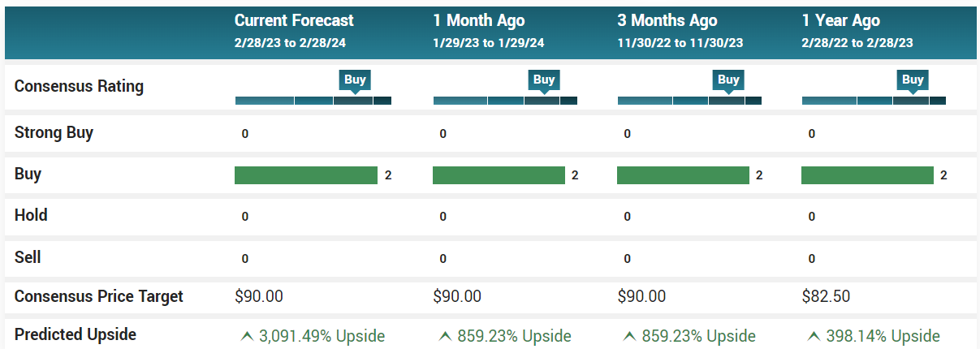Image resolution: width=980 pixels, height=349 pixels.
Task: Click the consensus rating scale under 3 Months Ago
Action: point(689,101)
